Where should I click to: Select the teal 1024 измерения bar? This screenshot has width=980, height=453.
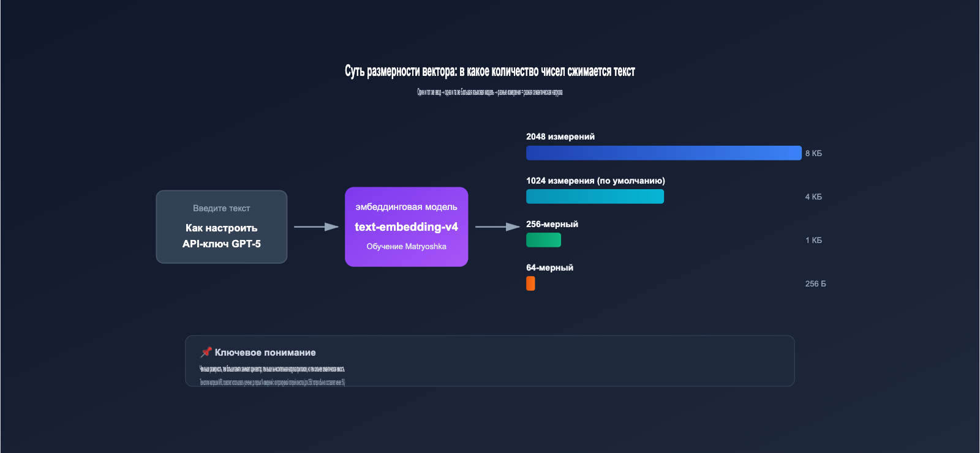tap(595, 197)
